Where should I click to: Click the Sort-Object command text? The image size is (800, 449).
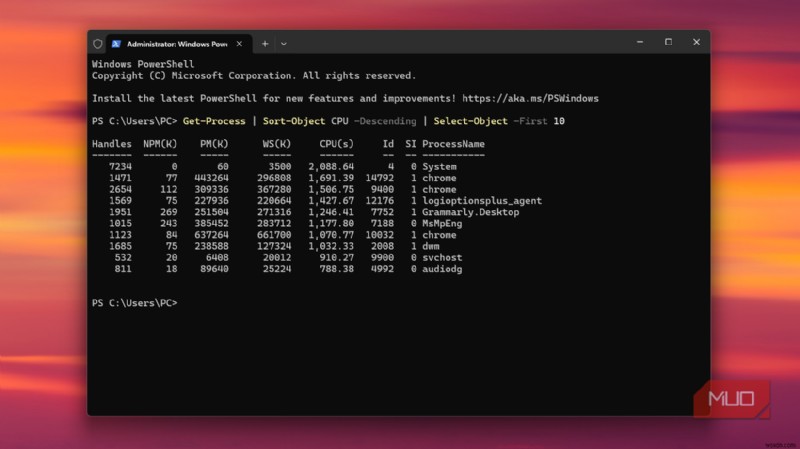(294, 121)
